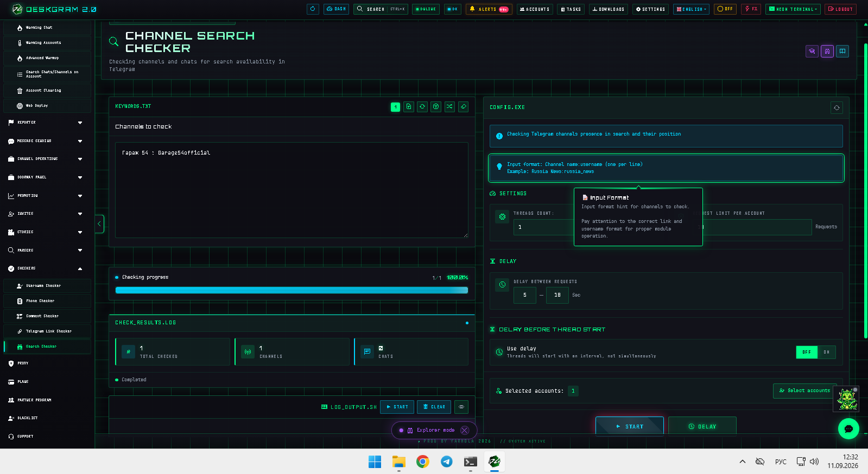The image size is (868, 474).
Task: Upload a file to KEYWORDS.TXT
Action: [409, 107]
